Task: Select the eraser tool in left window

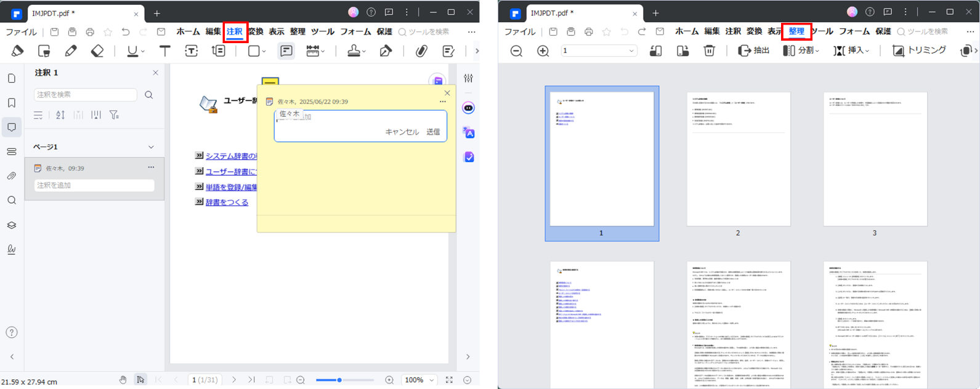Action: (97, 51)
